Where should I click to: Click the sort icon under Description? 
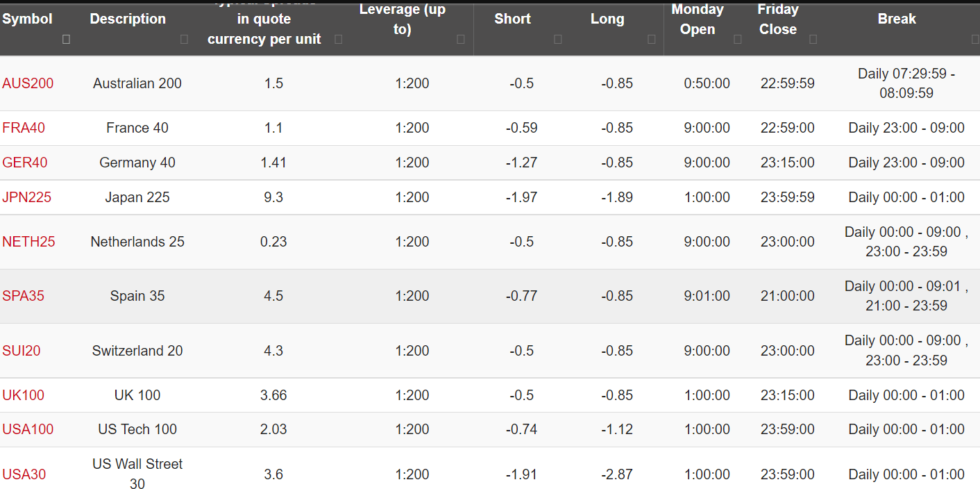pyautogui.click(x=184, y=40)
